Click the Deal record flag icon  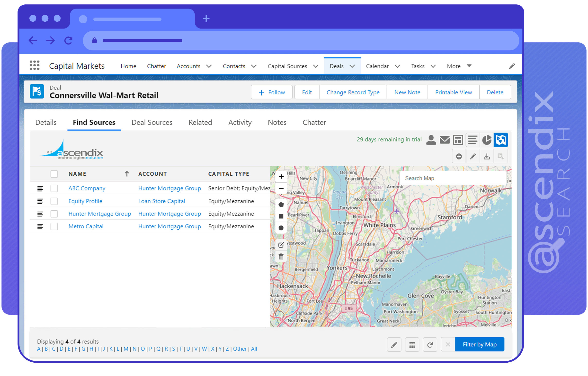click(x=37, y=91)
